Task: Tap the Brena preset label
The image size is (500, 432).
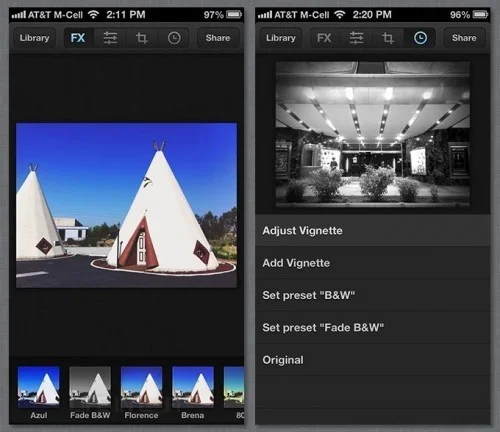Action: pyautogui.click(x=193, y=415)
